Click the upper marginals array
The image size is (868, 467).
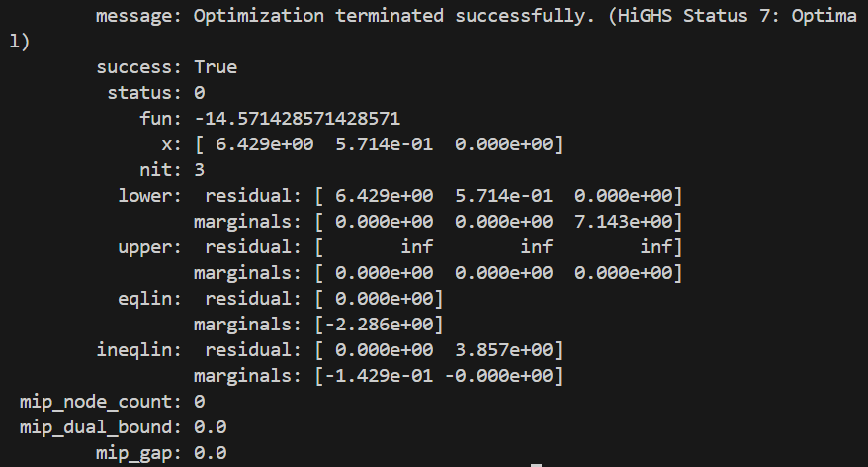[x=499, y=273]
